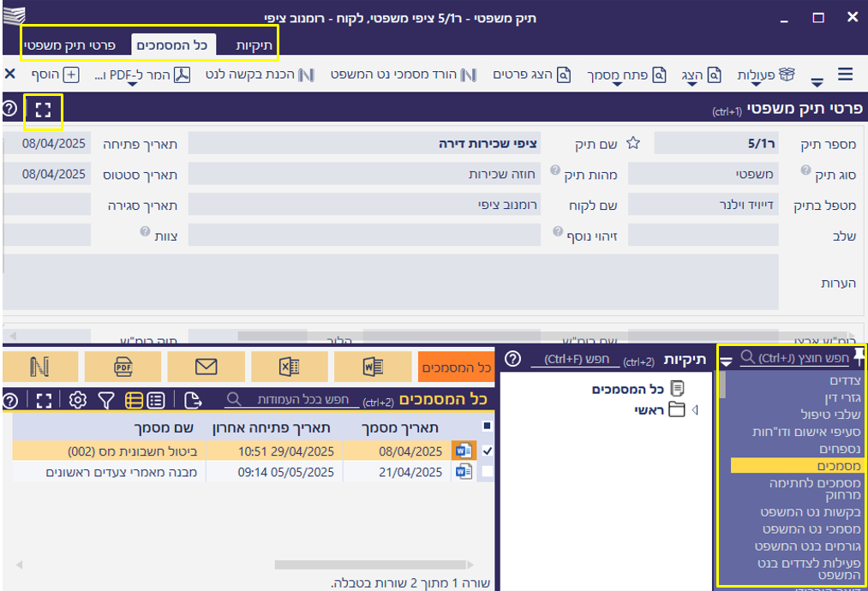Image resolution: width=868 pixels, height=591 pixels.
Task: Click the הערות (notes) text area
Action: (390, 282)
